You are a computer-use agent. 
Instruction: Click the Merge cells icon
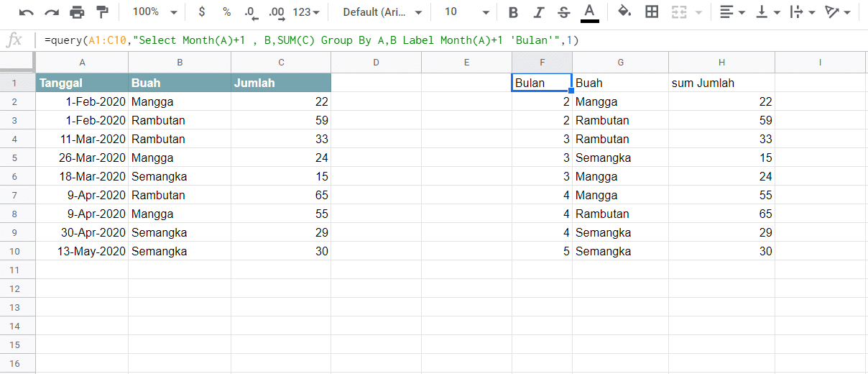click(678, 12)
